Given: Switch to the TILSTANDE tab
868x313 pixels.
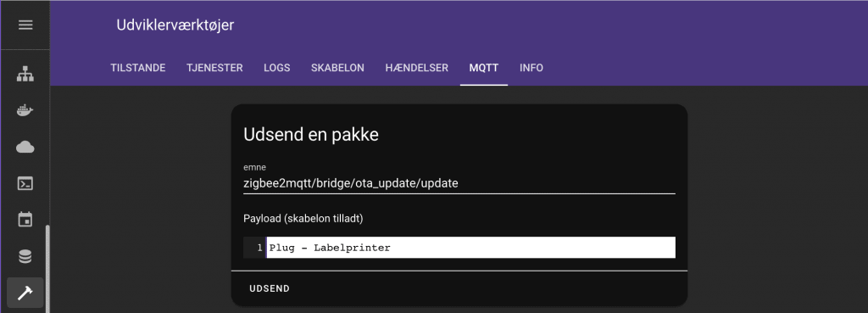Looking at the screenshot, I should (138, 68).
